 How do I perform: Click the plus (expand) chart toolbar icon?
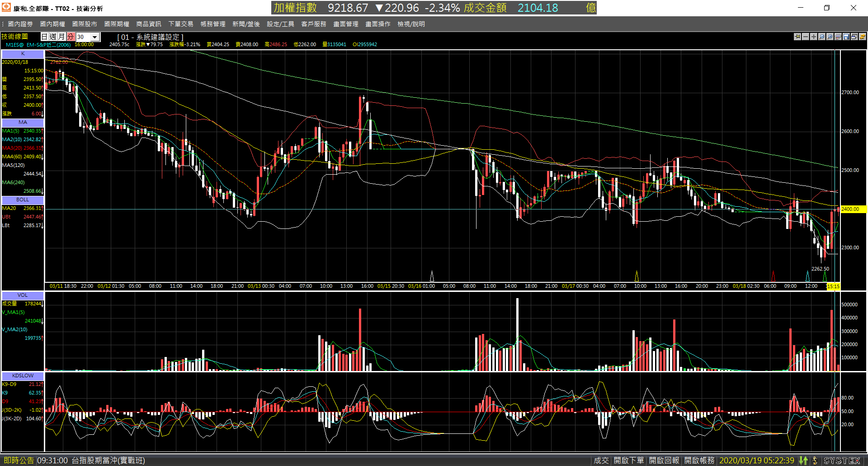tap(813, 37)
